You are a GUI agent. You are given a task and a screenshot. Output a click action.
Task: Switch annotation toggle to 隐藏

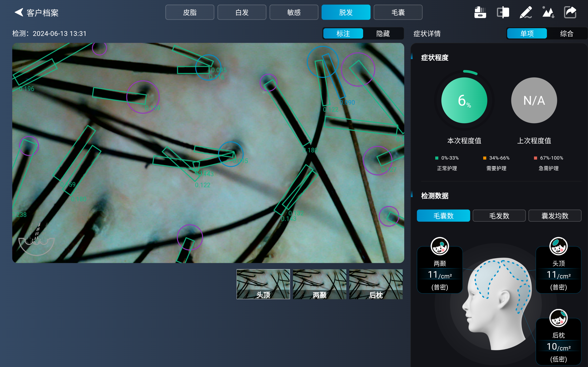[x=383, y=34]
